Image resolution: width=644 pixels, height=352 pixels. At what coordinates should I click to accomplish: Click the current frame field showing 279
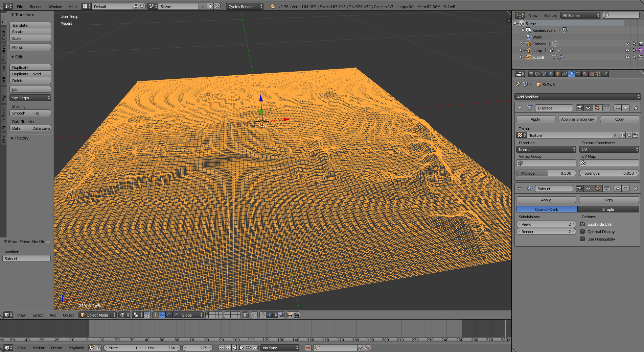[198, 348]
